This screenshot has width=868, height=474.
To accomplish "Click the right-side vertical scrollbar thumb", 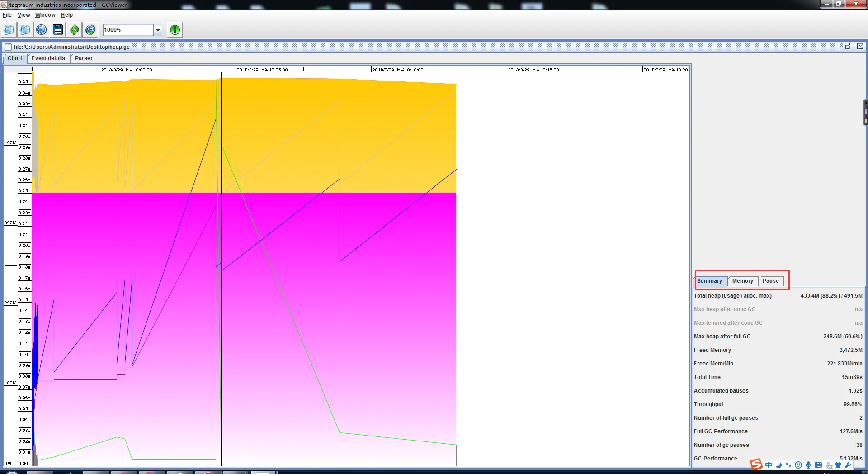I will pos(865,112).
